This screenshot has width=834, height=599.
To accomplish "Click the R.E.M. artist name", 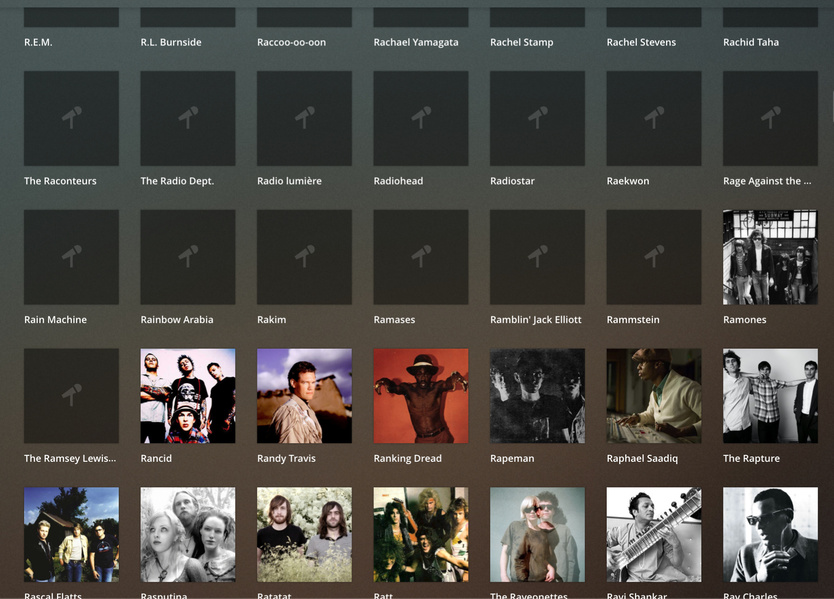I will [38, 43].
